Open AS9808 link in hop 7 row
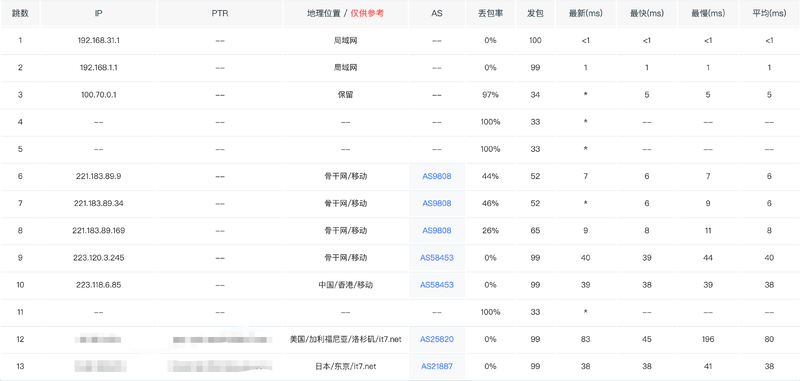Image resolution: width=800 pixels, height=381 pixels. (437, 204)
